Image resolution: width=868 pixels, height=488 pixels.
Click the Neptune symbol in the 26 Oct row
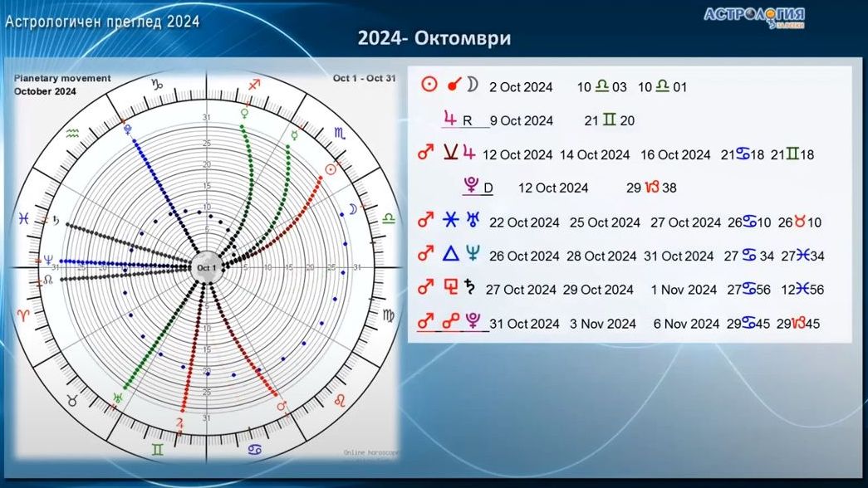(473, 254)
